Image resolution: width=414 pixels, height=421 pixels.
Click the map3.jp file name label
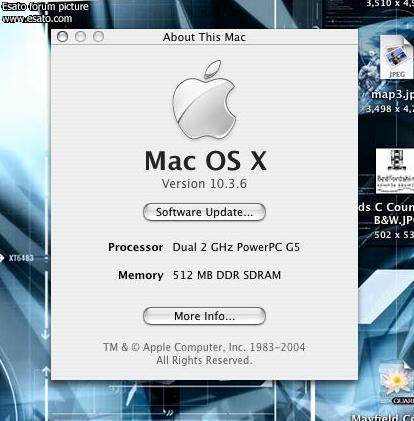tap(392, 95)
